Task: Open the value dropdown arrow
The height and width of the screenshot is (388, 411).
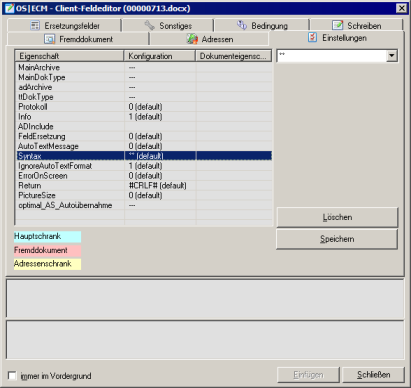Action: [392, 56]
